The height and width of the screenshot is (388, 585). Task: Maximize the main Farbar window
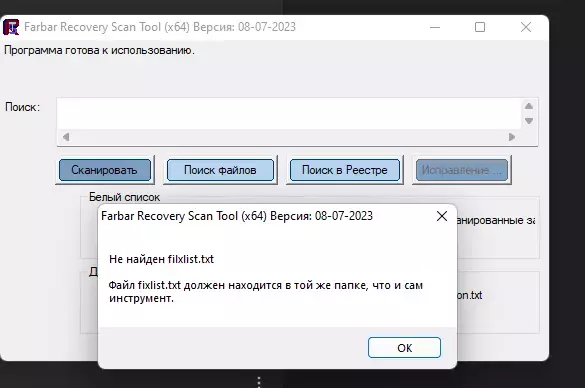[480, 27]
